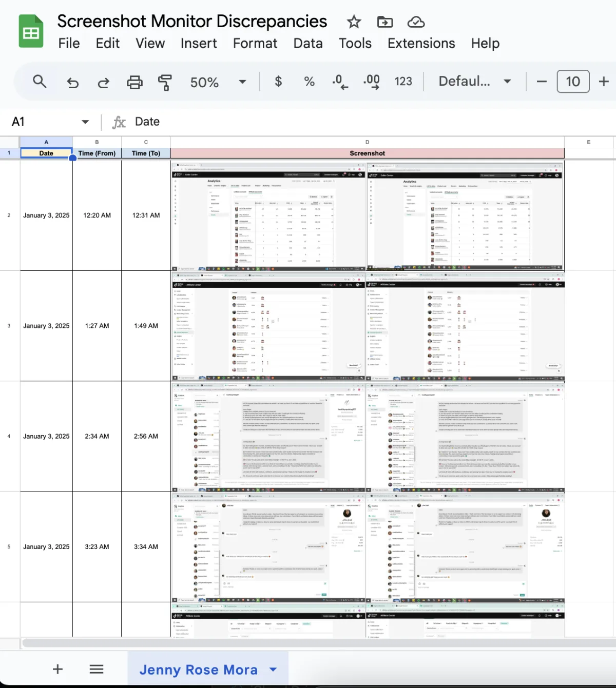Viewport: 616px width, 688px height.
Task: Click the fx function icon
Action: click(119, 122)
